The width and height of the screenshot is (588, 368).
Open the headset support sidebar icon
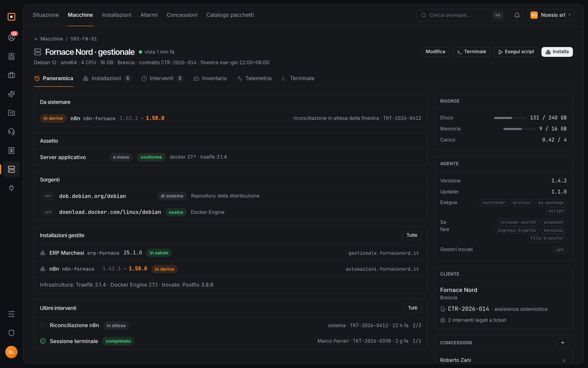pos(11,132)
